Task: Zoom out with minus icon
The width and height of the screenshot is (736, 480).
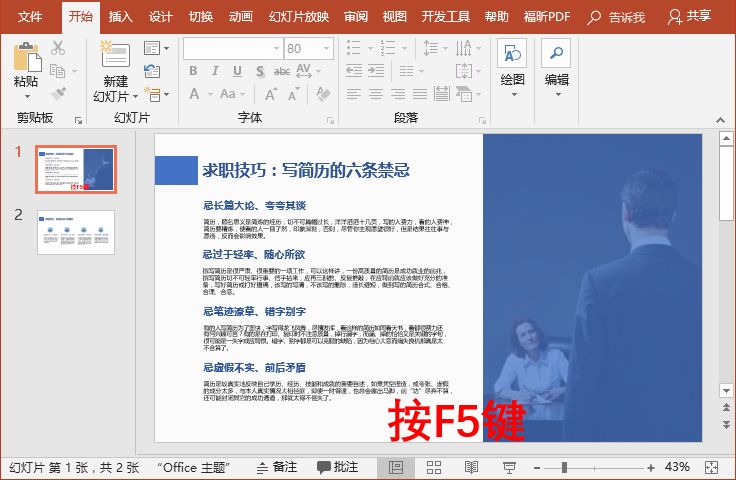Action: point(537,468)
